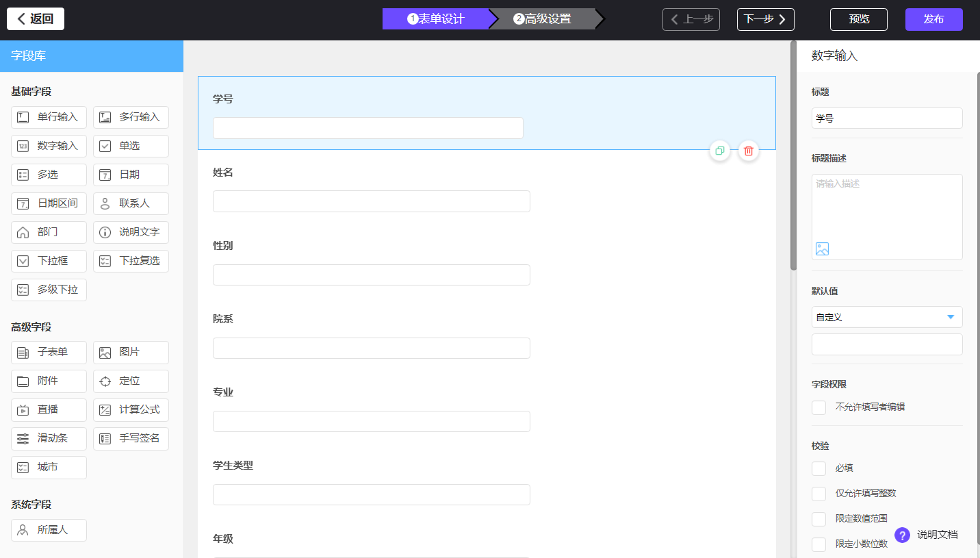Screen dimensions: 980x558
Task: Insert a 子表单 field
Action: (49, 352)
